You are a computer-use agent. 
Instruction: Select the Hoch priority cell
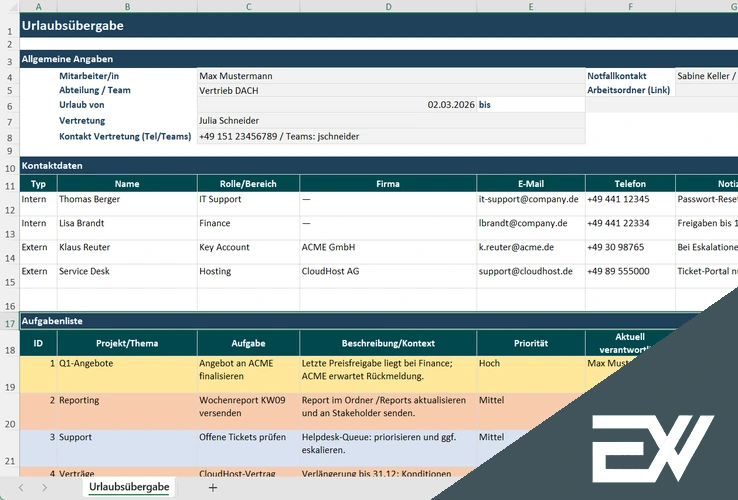[x=531, y=374]
